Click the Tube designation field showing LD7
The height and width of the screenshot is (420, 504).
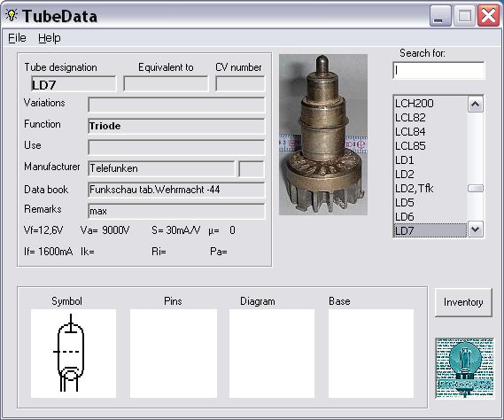click(x=74, y=84)
